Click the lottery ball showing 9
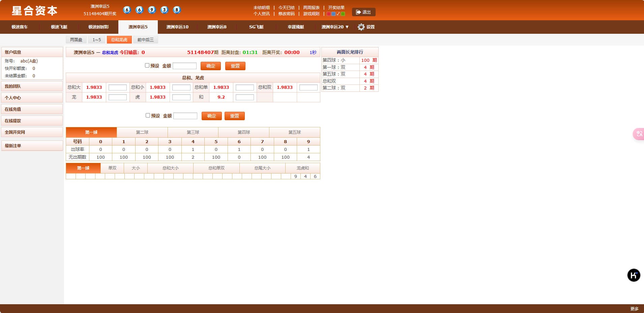This screenshot has height=313, width=644. (152, 10)
